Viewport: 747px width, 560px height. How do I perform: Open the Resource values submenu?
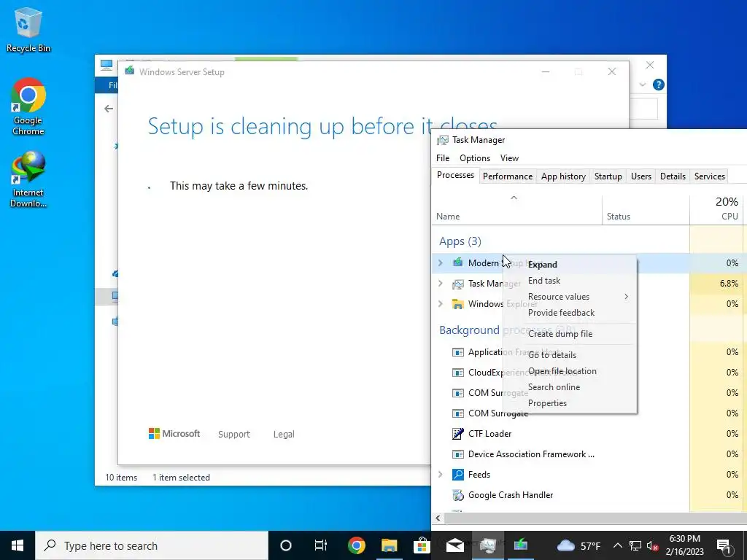tap(570, 297)
